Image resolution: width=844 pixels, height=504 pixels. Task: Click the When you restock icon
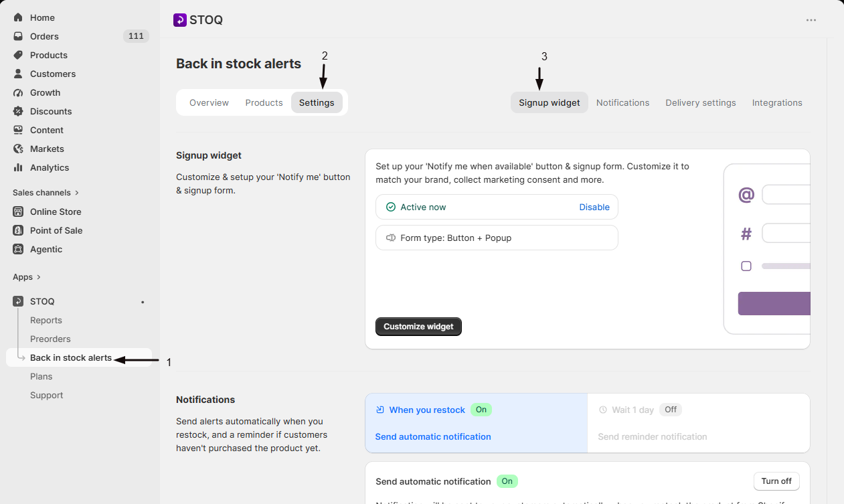point(380,410)
